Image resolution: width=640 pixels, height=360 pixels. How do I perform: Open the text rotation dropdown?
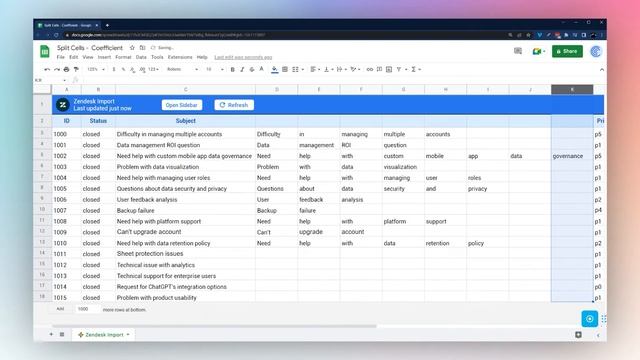(355, 69)
